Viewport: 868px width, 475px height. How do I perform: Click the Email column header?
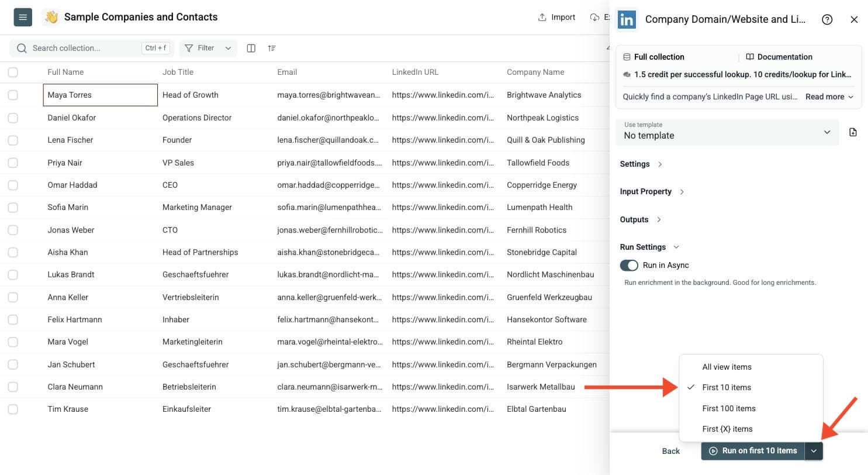287,72
